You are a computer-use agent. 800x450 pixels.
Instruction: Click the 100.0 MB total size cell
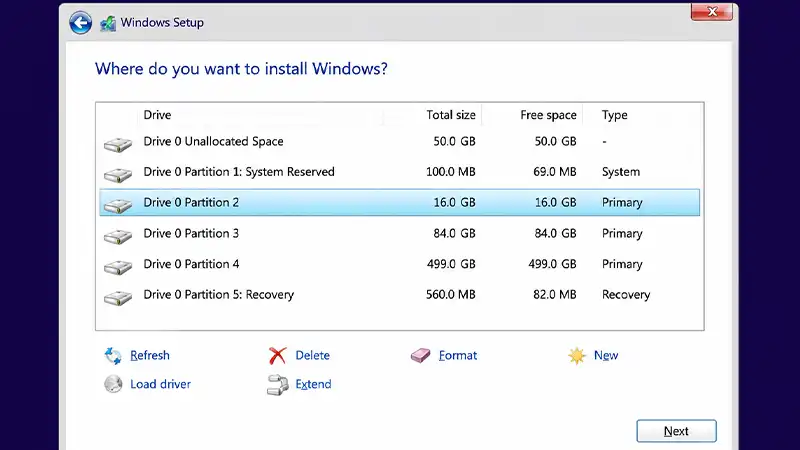(x=451, y=172)
